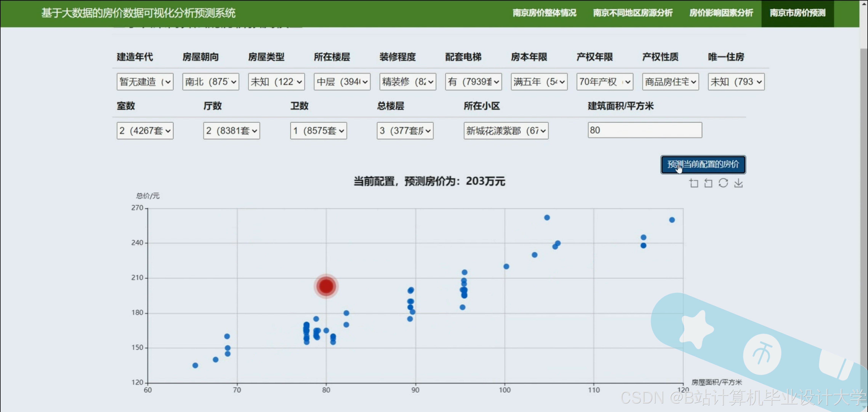The height and width of the screenshot is (412, 868).
Task: Click the system title 基于大数据的房价数据可视化分析预测系统
Action: pos(139,13)
